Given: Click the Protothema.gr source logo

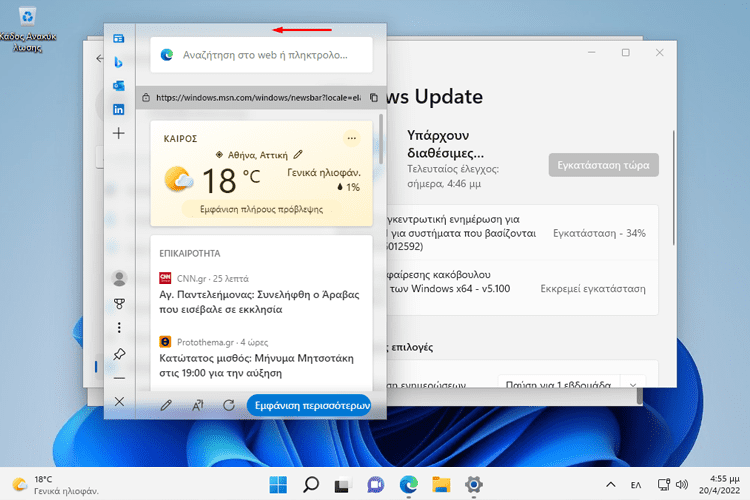Looking at the screenshot, I should click(x=165, y=342).
